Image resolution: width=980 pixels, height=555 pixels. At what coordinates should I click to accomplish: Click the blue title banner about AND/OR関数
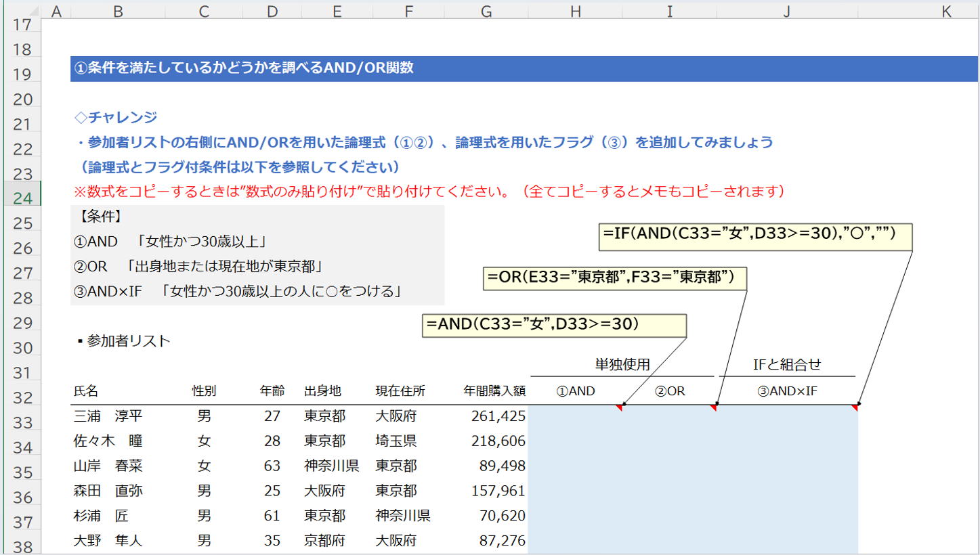[525, 69]
